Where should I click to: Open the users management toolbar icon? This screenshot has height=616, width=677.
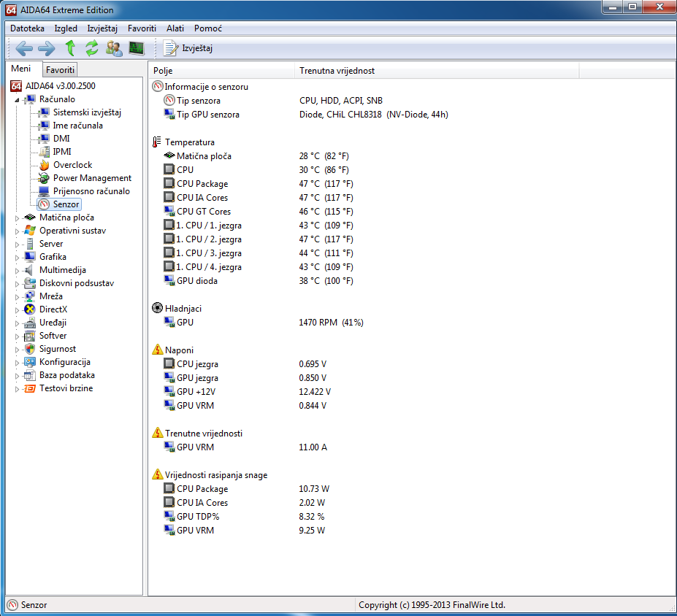click(113, 48)
